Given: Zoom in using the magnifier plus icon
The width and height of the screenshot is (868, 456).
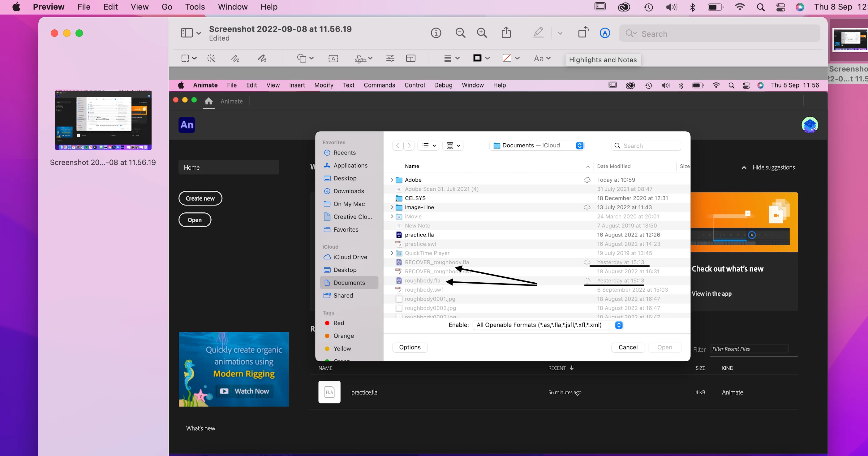Looking at the screenshot, I should click(482, 33).
